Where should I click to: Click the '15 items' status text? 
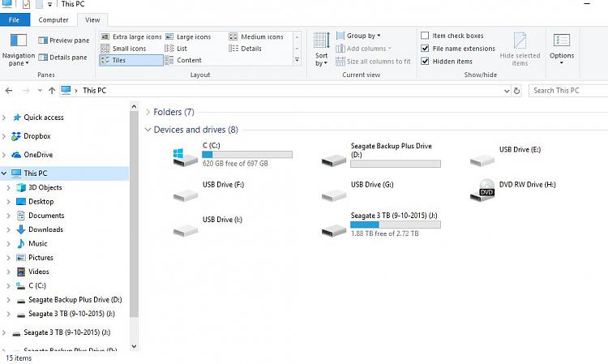click(x=19, y=358)
